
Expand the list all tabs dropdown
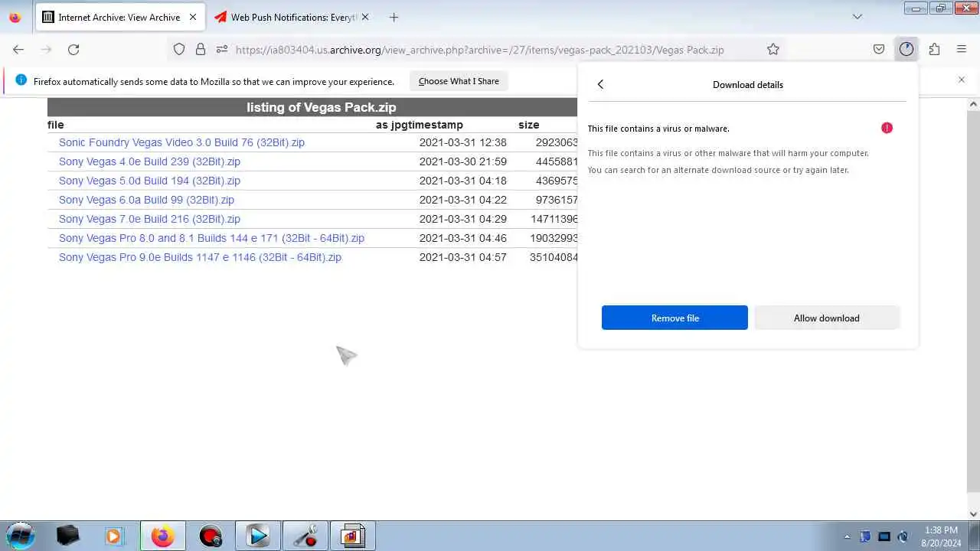tap(857, 17)
